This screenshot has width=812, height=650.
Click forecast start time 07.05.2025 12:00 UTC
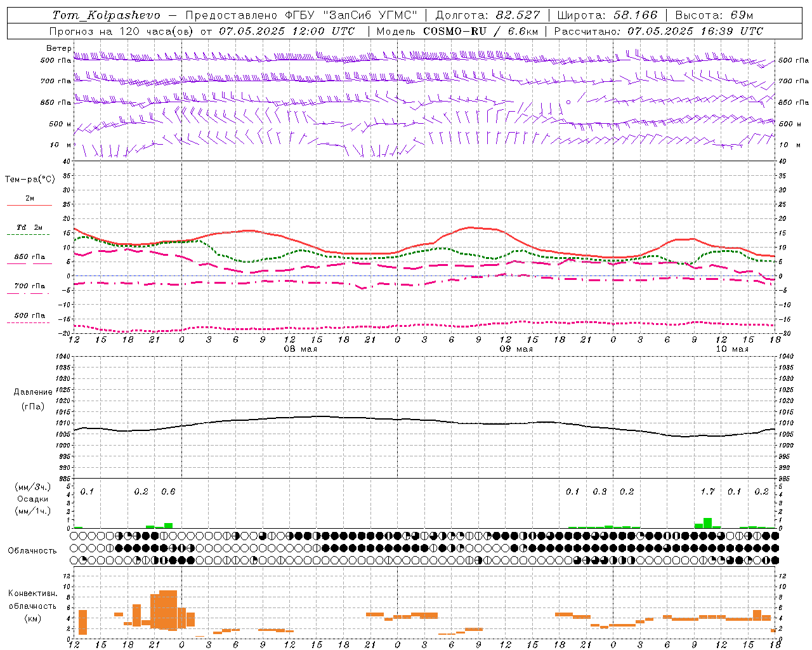point(287,31)
